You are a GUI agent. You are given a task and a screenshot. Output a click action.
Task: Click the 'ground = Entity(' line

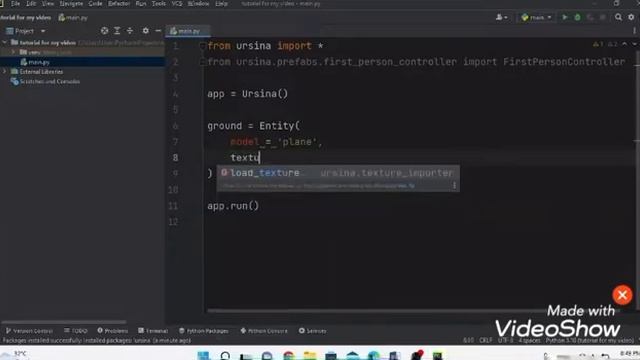[253, 126]
